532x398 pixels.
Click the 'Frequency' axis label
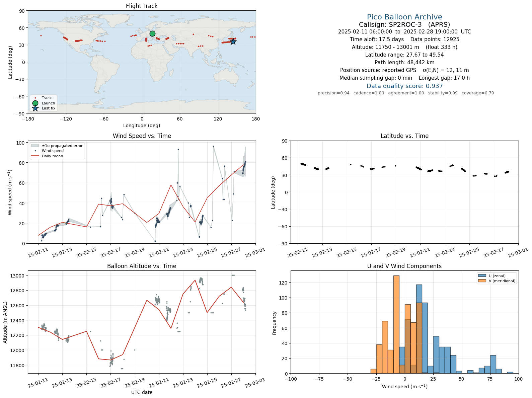click(x=275, y=323)
